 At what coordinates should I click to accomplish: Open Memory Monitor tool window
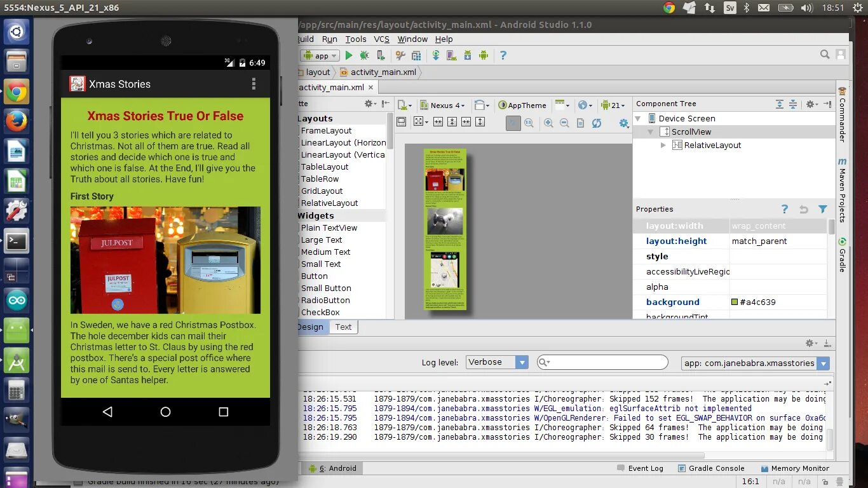[794, 468]
